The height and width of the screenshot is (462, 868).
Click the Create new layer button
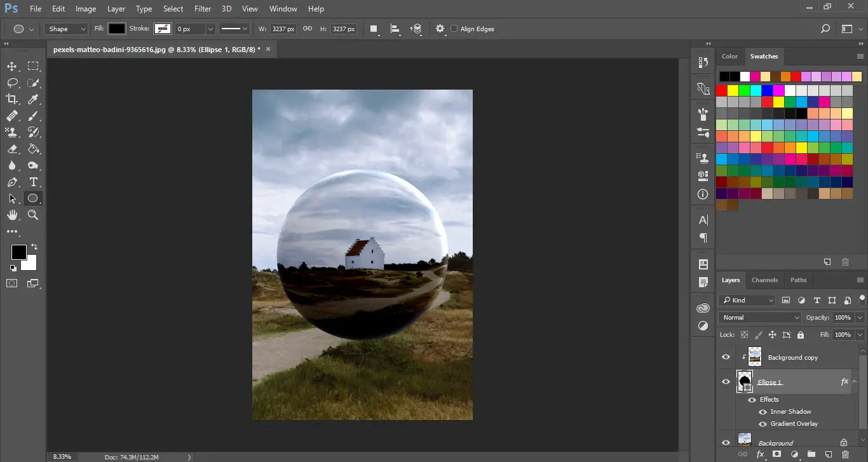pos(829,454)
